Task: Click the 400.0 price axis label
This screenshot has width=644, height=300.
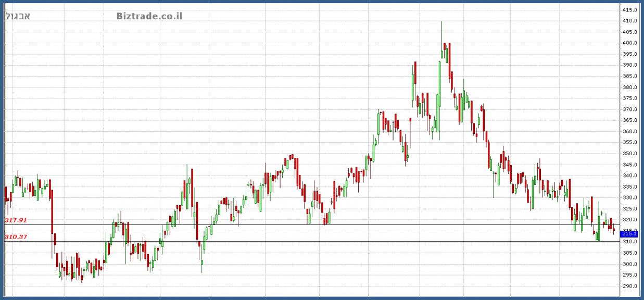Action: tap(630, 43)
